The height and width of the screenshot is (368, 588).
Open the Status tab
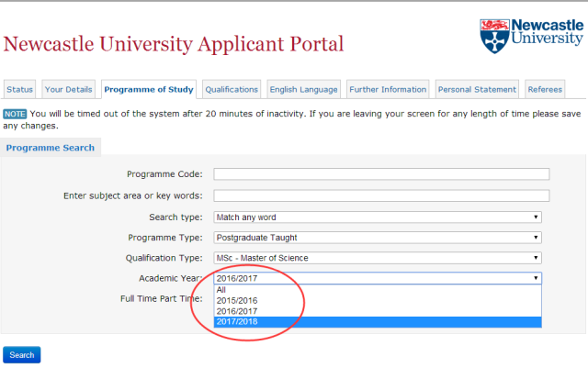[20, 90]
